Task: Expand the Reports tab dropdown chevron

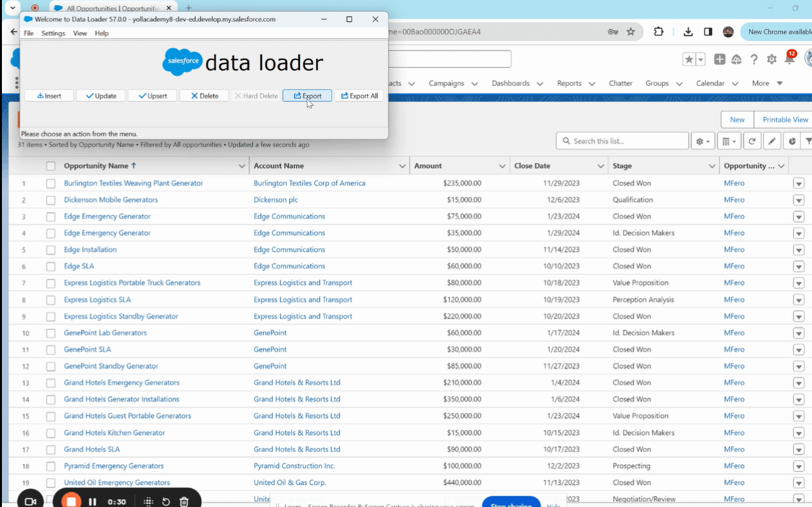Action: click(592, 83)
